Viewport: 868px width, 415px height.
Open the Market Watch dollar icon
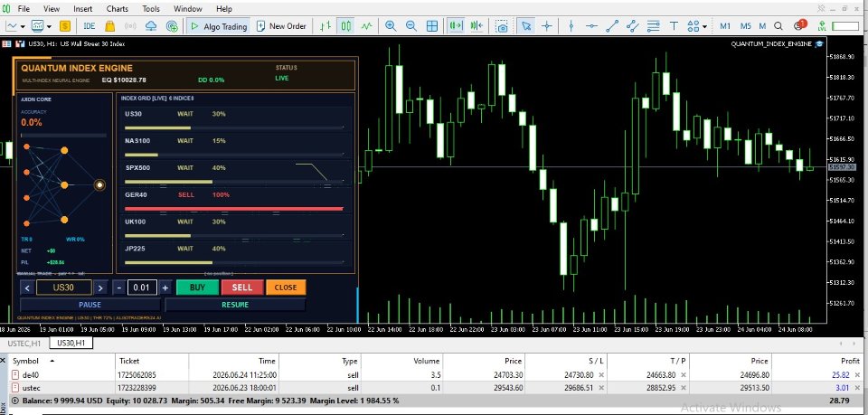[x=65, y=25]
